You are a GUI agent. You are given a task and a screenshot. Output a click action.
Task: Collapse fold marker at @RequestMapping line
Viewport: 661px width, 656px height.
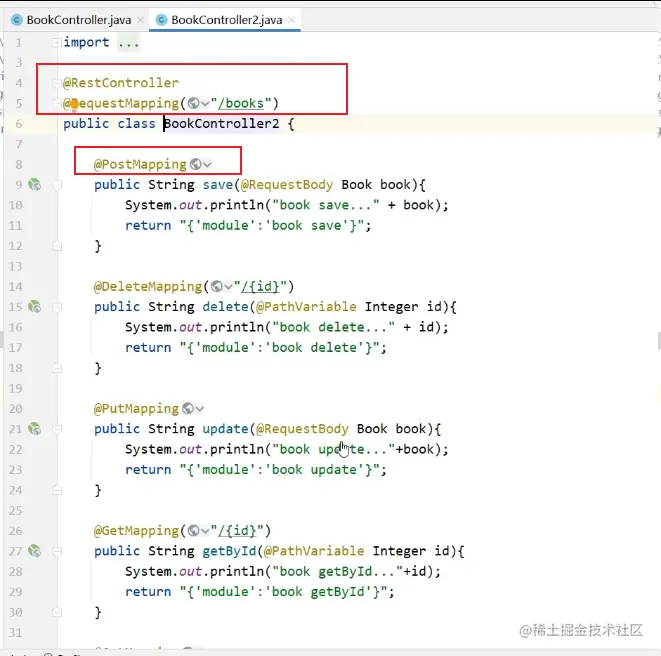pos(57,103)
